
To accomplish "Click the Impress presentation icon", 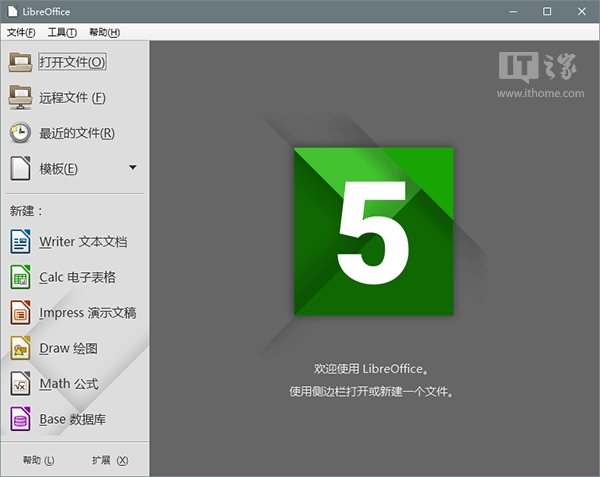I will coord(20,313).
